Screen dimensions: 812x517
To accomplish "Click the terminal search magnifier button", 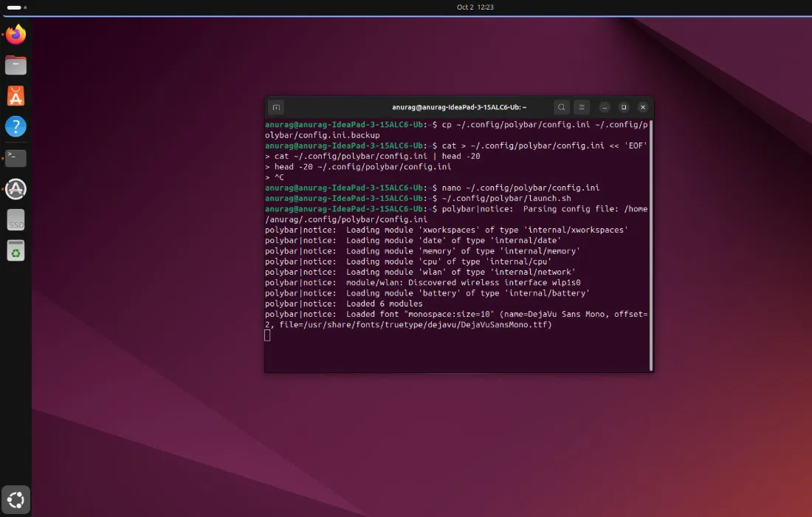I will pos(562,107).
